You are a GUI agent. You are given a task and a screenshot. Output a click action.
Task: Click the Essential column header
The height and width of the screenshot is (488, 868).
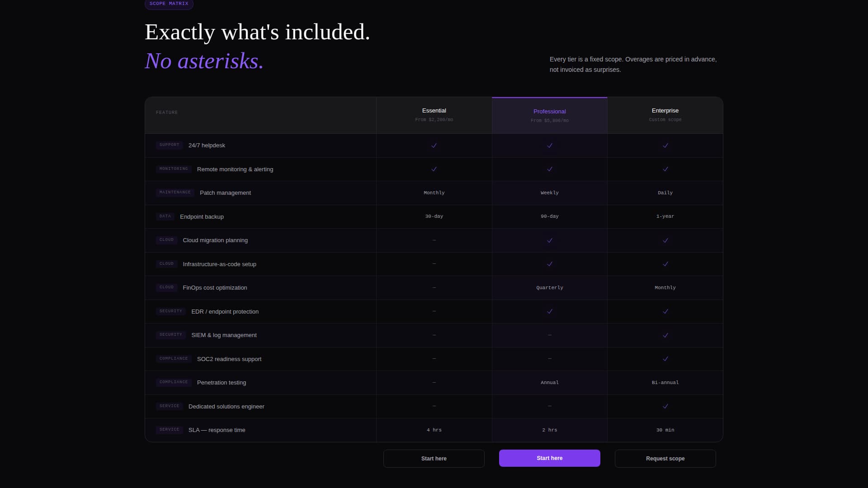tap(434, 114)
